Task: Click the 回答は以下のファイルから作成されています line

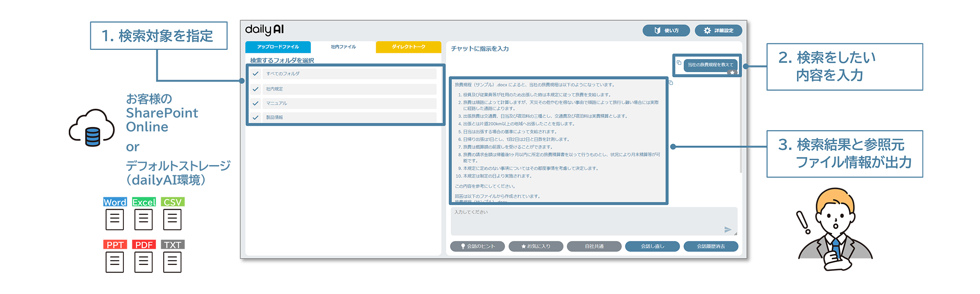Action: [x=497, y=196]
